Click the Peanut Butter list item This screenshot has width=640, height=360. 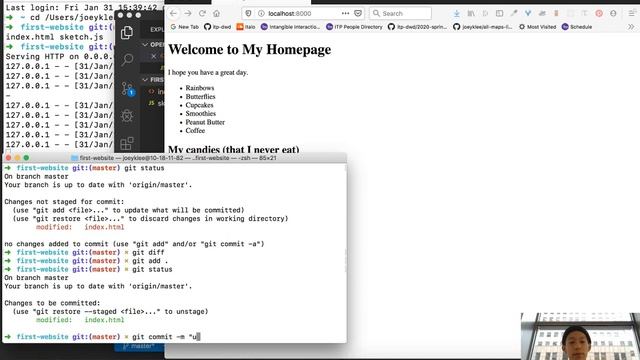click(205, 122)
